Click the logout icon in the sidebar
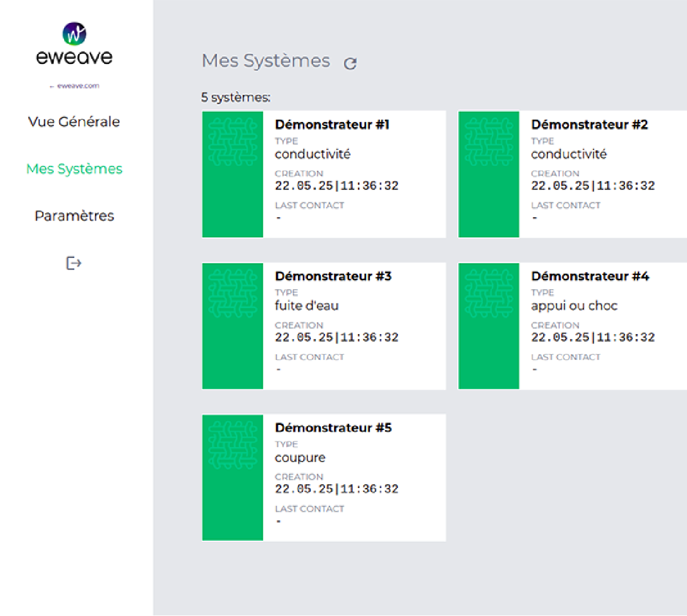687x616 pixels. [x=74, y=263]
